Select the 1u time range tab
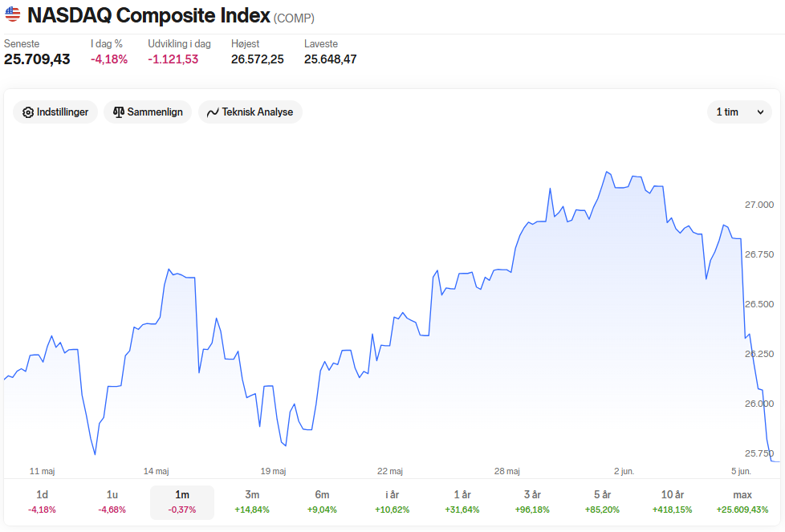Screen dimensions: 785x532 [x=112, y=502]
